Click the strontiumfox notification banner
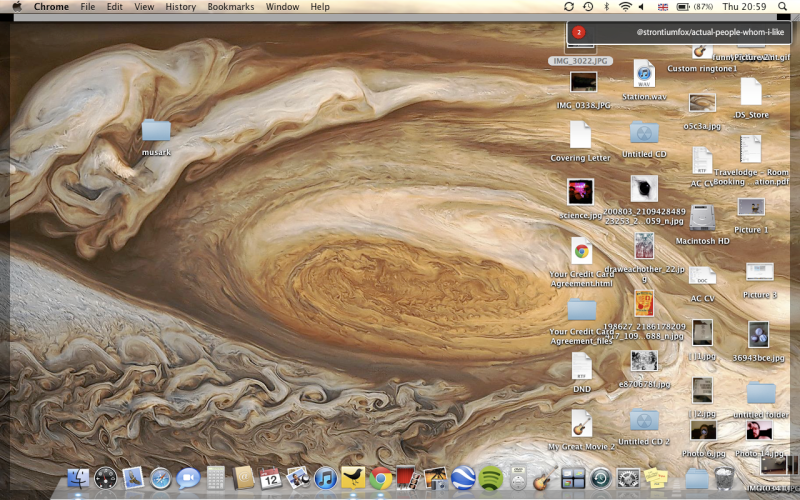 click(x=681, y=33)
